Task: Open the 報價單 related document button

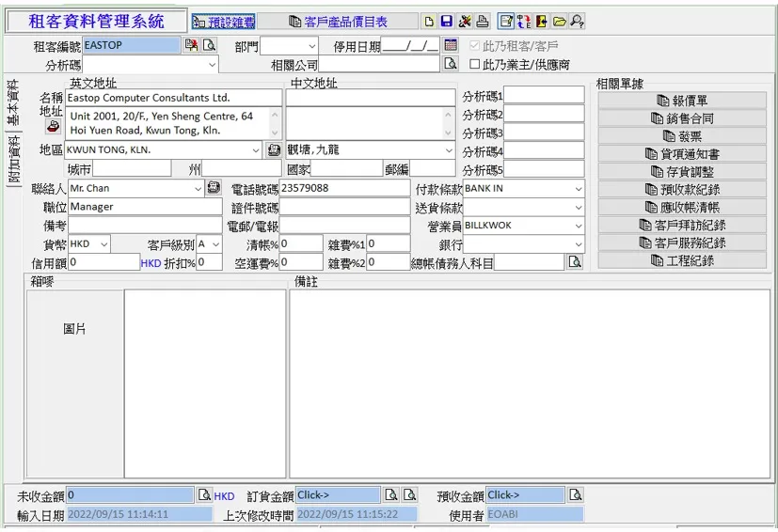Action: [682, 101]
